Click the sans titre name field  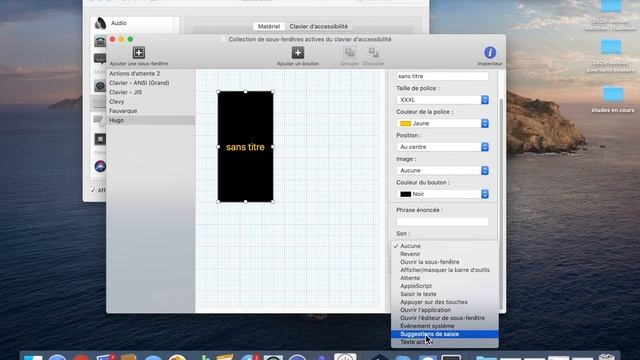[x=442, y=76]
